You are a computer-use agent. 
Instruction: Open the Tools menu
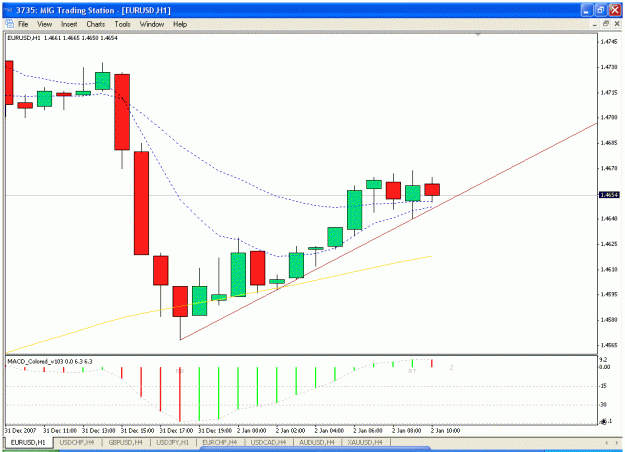122,24
